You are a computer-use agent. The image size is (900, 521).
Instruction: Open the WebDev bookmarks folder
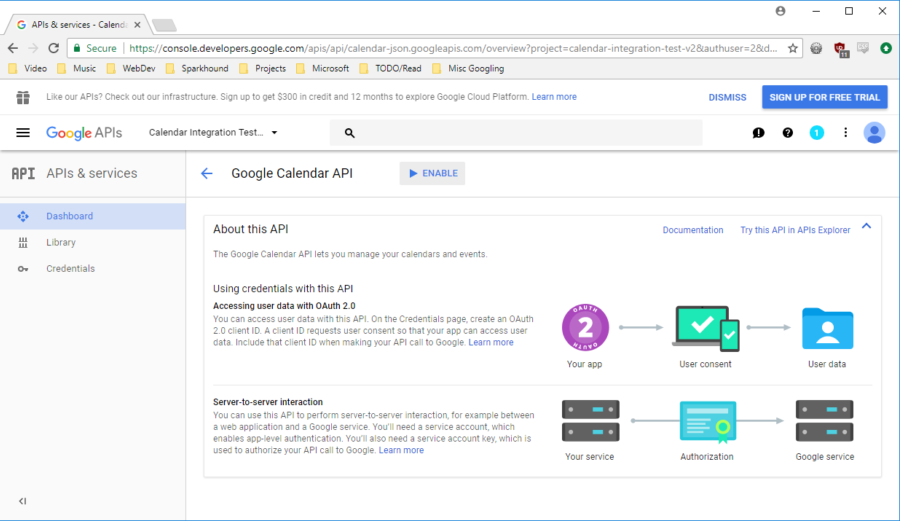131,68
